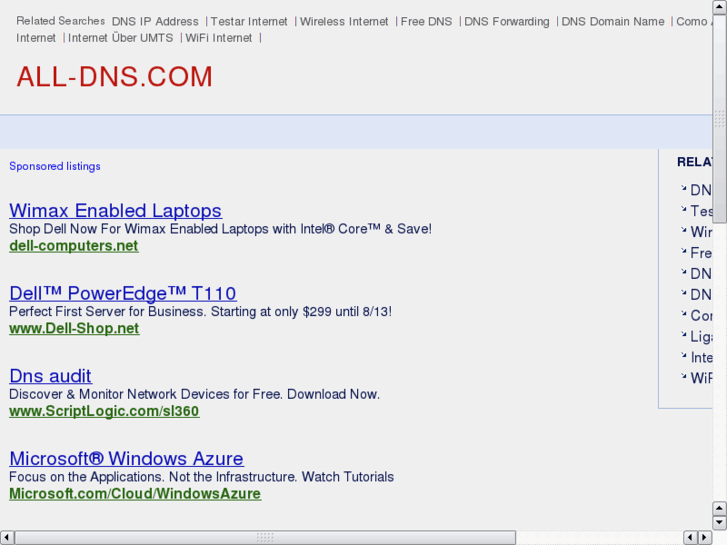Click vertical scrollbar down arrow at bottom

(x=719, y=523)
